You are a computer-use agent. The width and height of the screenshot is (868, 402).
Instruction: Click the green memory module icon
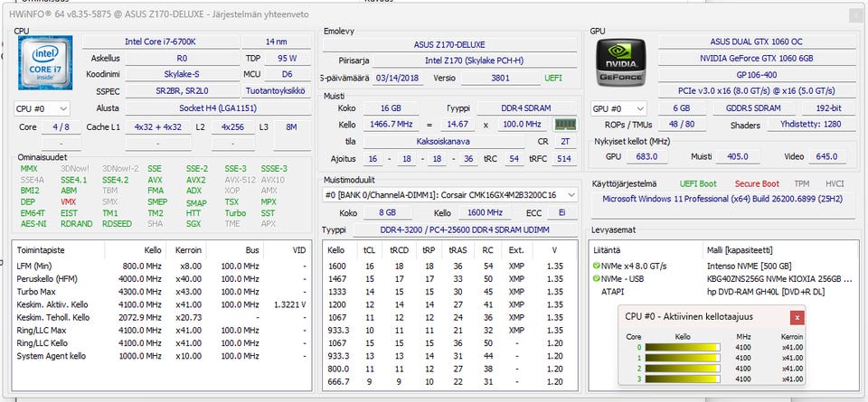pyautogui.click(x=565, y=125)
